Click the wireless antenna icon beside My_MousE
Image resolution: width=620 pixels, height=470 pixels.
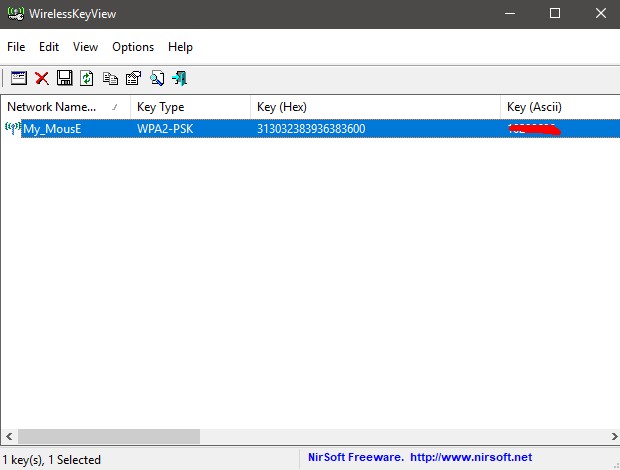pos(13,128)
